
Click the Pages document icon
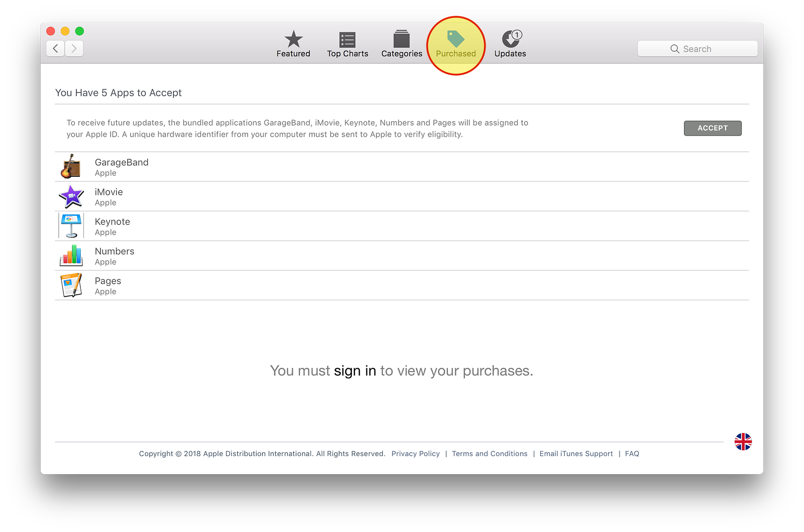click(x=71, y=285)
